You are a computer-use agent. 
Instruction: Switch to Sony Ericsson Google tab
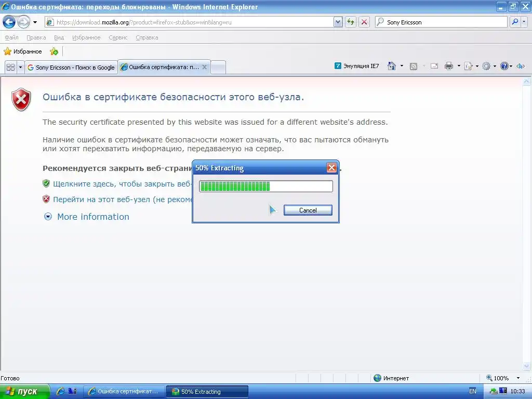pyautogui.click(x=71, y=67)
